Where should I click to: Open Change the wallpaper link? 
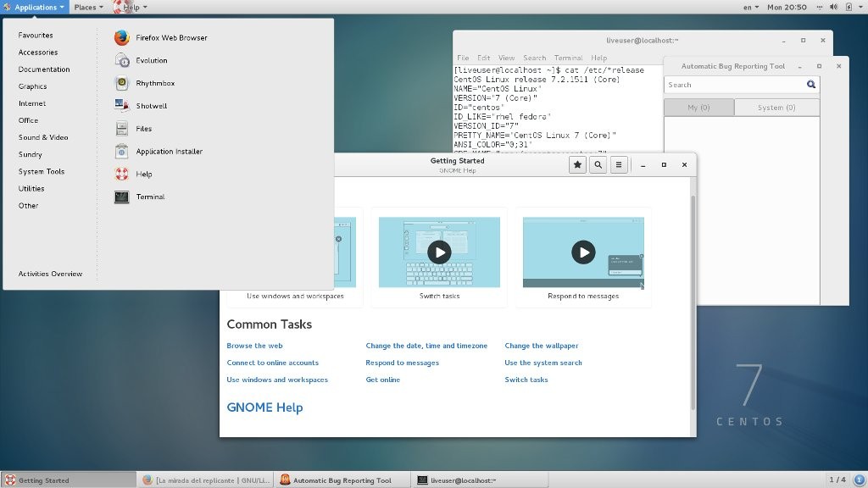coord(542,346)
